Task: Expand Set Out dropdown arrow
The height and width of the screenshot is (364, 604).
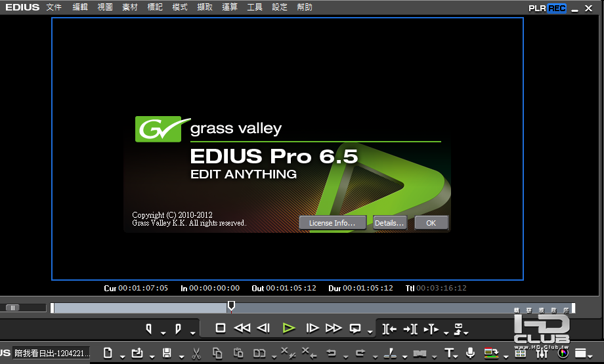Action: tap(192, 333)
